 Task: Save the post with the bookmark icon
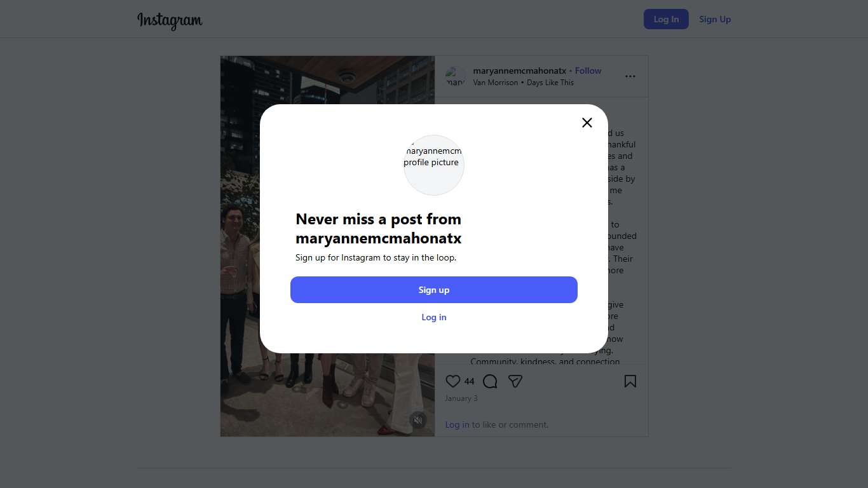click(x=630, y=381)
